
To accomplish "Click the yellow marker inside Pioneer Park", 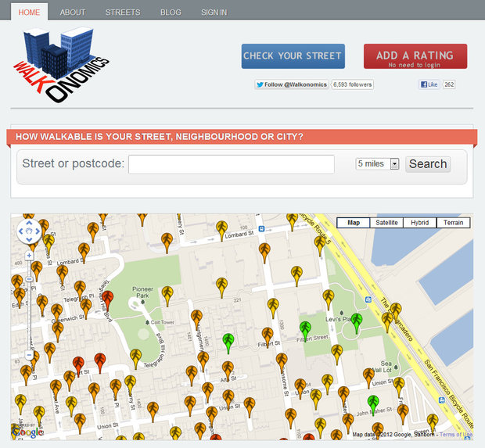I will (x=167, y=294).
